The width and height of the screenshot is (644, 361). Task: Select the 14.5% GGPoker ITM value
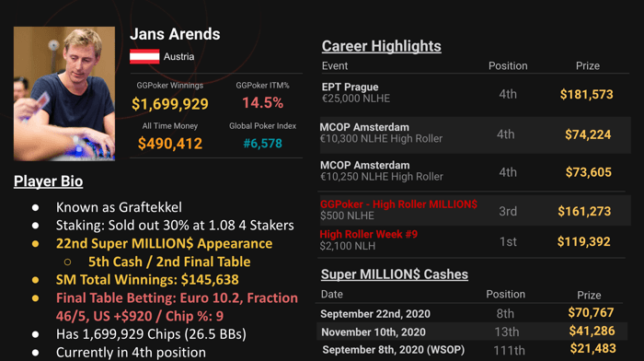tap(263, 103)
